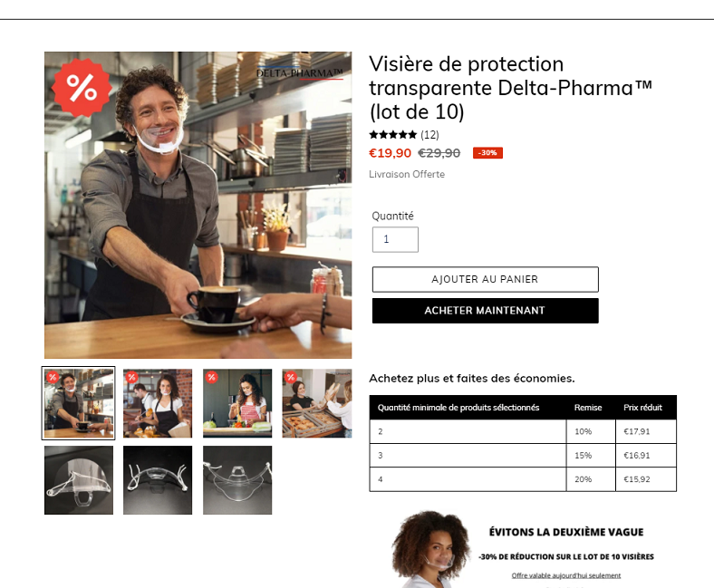
Task: Click the large main product image
Action: click(x=198, y=205)
